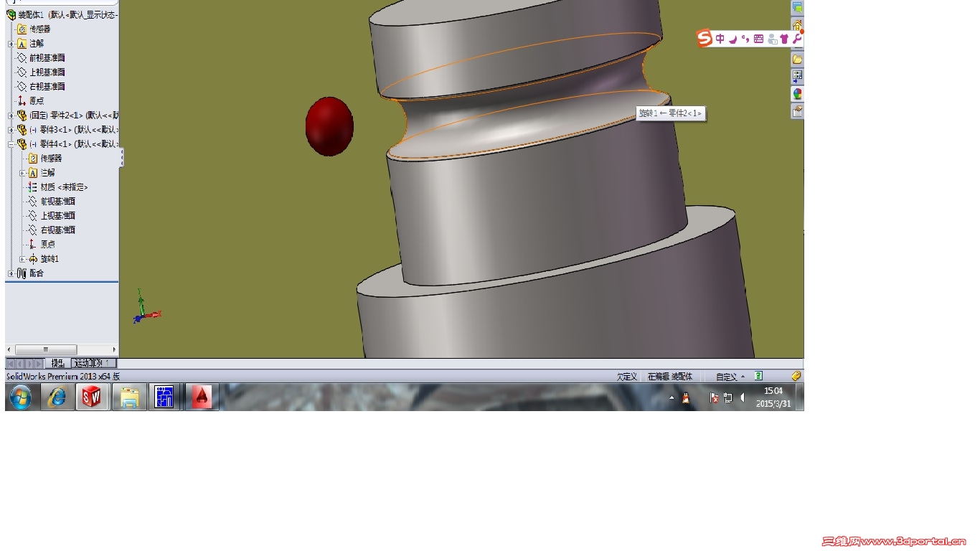Expand the 零件3<1> component node
This screenshot has width=980, height=551.
[11, 130]
